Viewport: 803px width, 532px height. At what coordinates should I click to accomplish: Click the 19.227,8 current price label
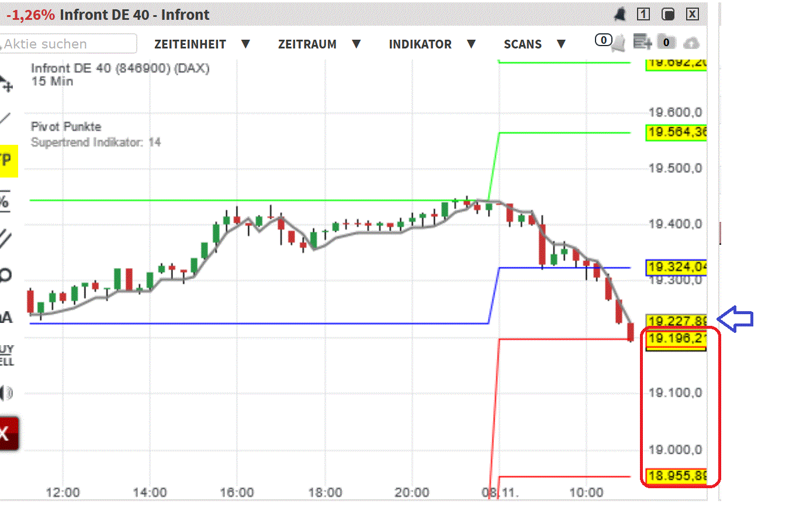[x=676, y=321]
